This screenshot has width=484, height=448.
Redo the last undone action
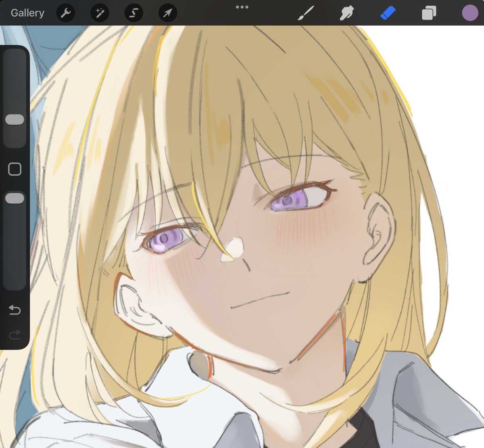click(15, 334)
